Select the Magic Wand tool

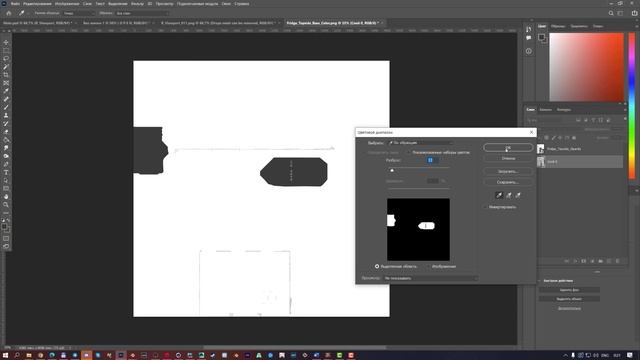pyautogui.click(x=6, y=67)
